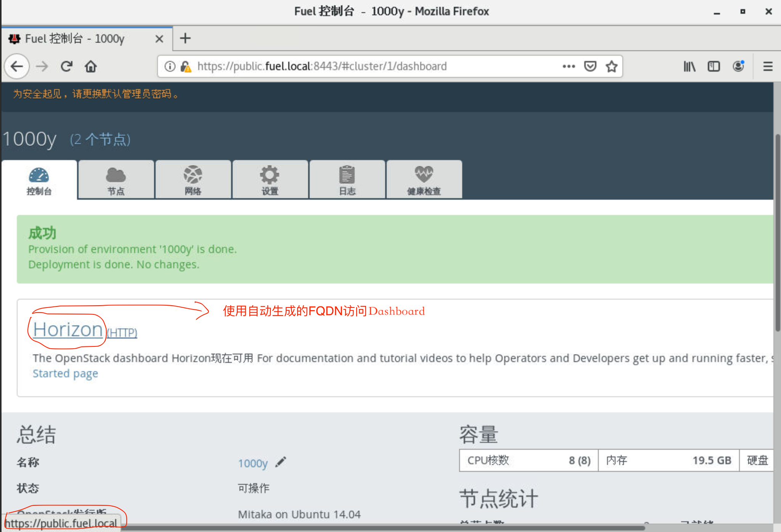Screen dimensions: 781x532
Task: Edit environment name with the pencil icon
Action: [281, 462]
